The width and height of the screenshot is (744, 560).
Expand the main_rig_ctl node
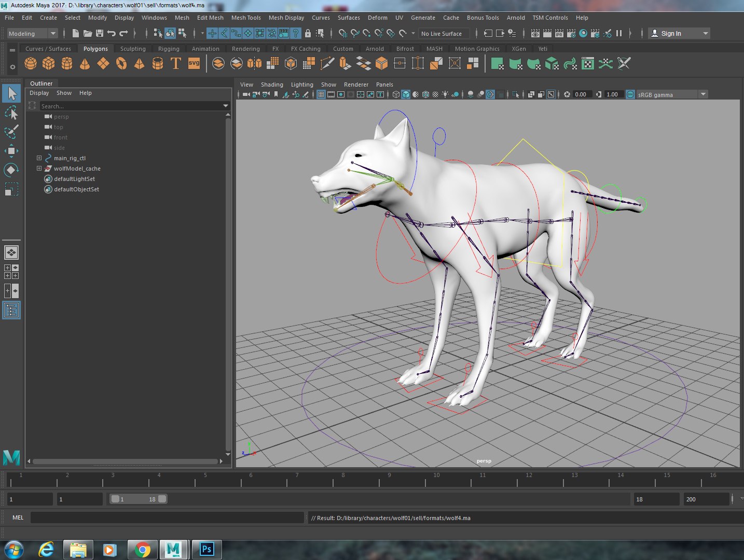pyautogui.click(x=39, y=158)
